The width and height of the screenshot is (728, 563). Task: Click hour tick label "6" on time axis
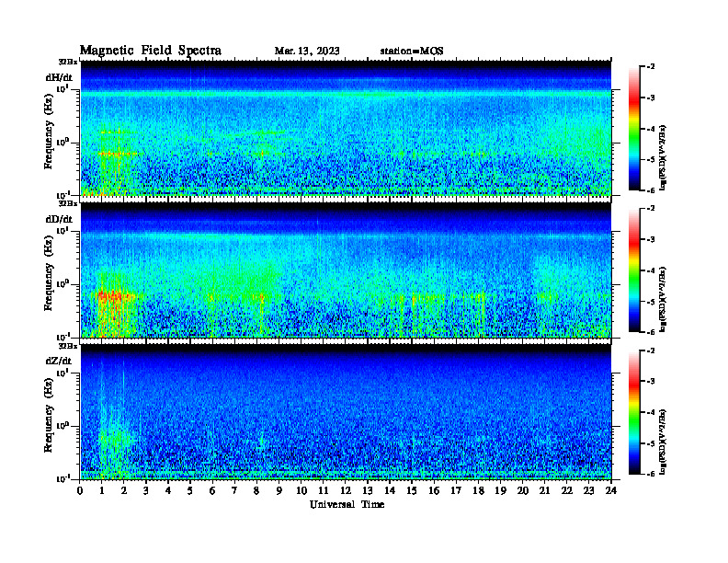(x=212, y=490)
